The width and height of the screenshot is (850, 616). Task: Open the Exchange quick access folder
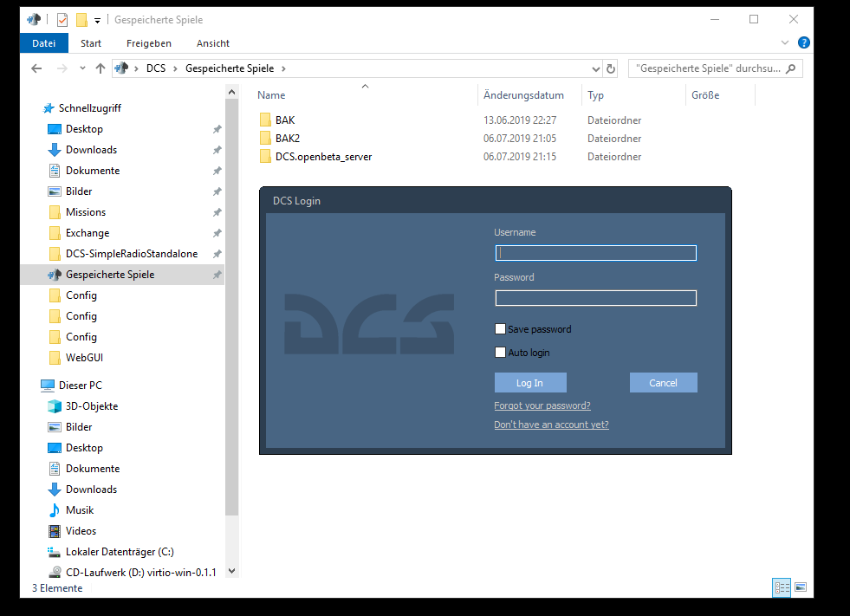[x=88, y=233]
